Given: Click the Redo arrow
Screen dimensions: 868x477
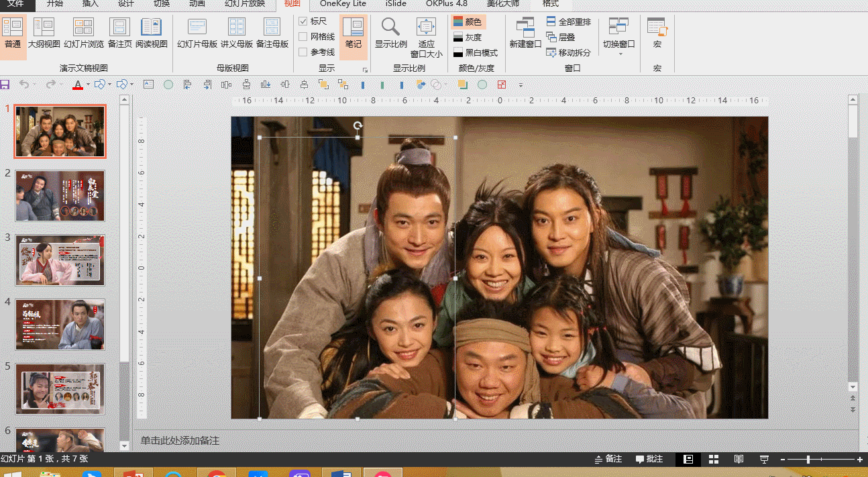Looking at the screenshot, I should tap(50, 85).
